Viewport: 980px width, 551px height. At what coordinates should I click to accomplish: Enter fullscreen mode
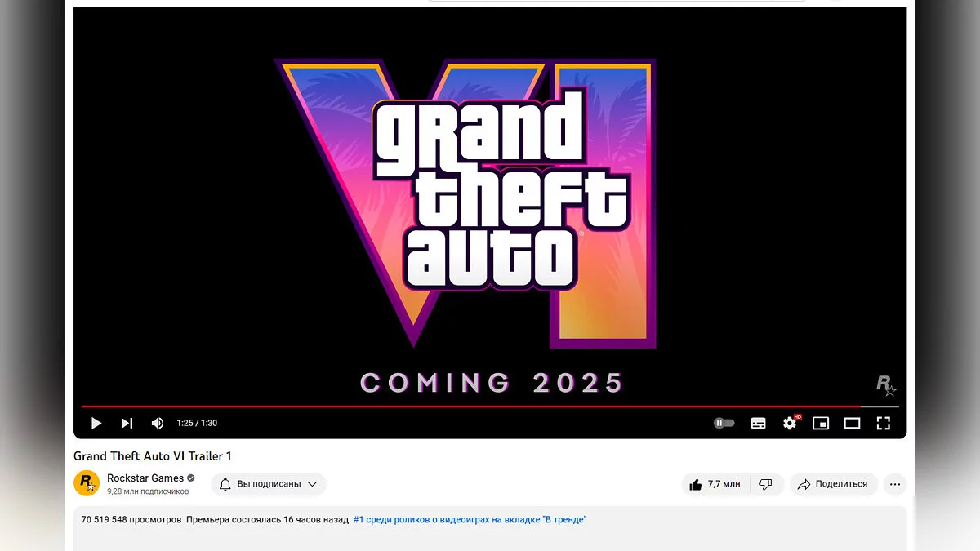883,423
